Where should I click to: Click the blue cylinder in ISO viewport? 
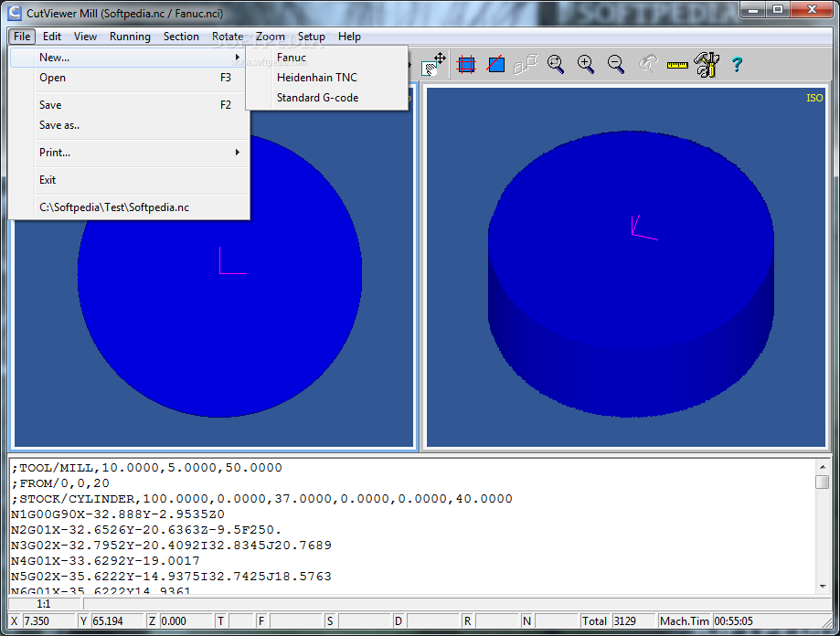pyautogui.click(x=631, y=273)
